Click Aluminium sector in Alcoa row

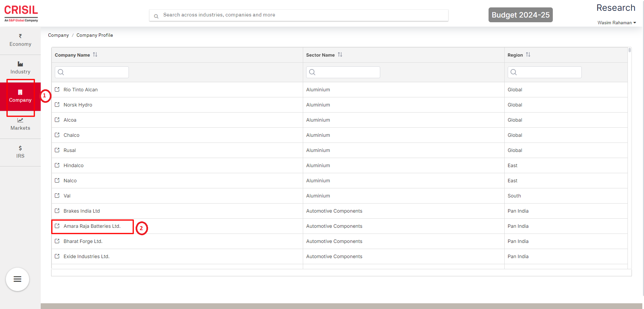click(x=318, y=120)
